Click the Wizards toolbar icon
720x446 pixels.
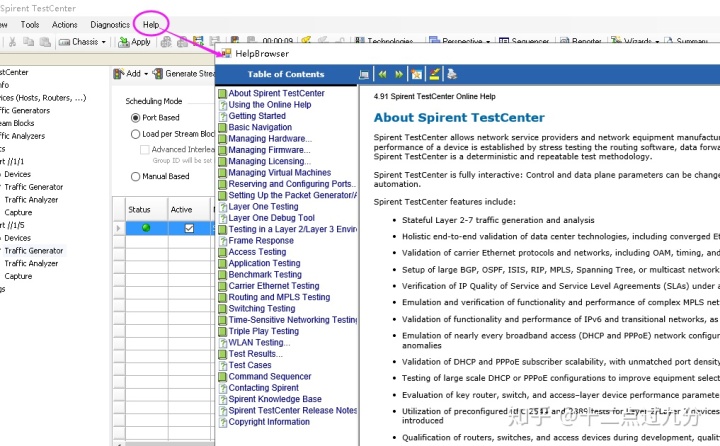click(616, 41)
